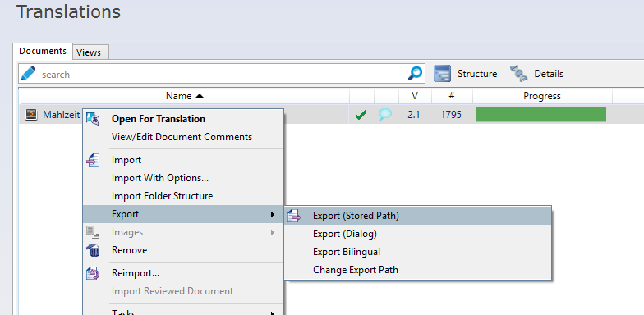Image resolution: width=644 pixels, height=315 pixels.
Task: Click the speech bubble comment icon
Action: point(384,115)
